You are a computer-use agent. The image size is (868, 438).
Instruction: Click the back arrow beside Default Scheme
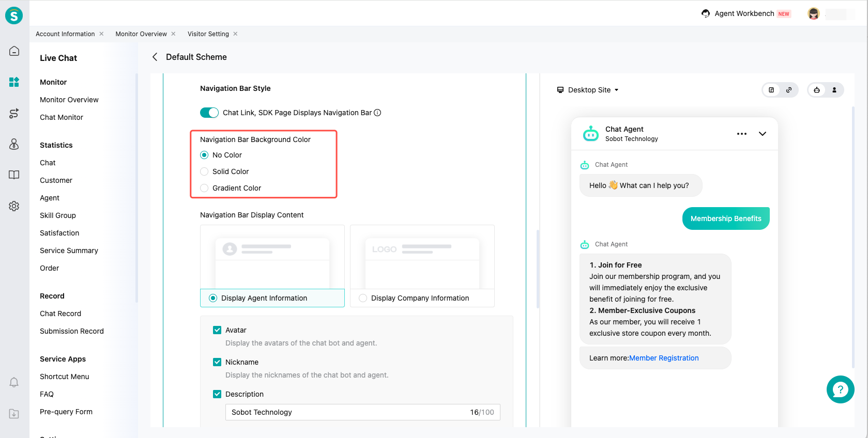[x=155, y=57]
